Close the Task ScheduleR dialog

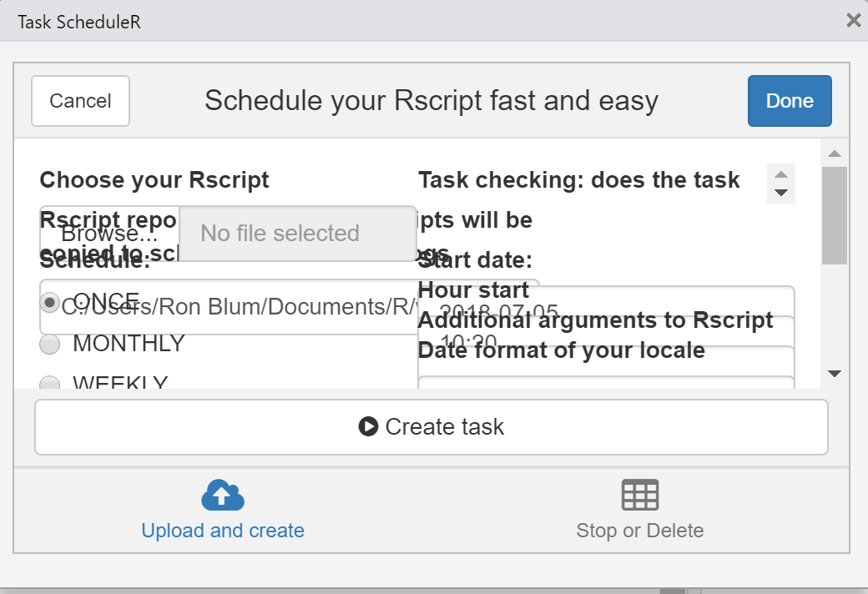coord(853,21)
